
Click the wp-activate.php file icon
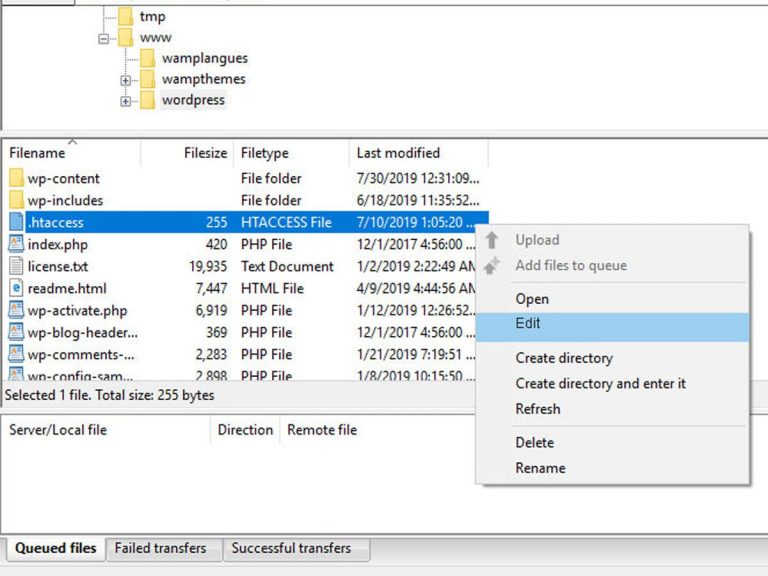coord(16,310)
